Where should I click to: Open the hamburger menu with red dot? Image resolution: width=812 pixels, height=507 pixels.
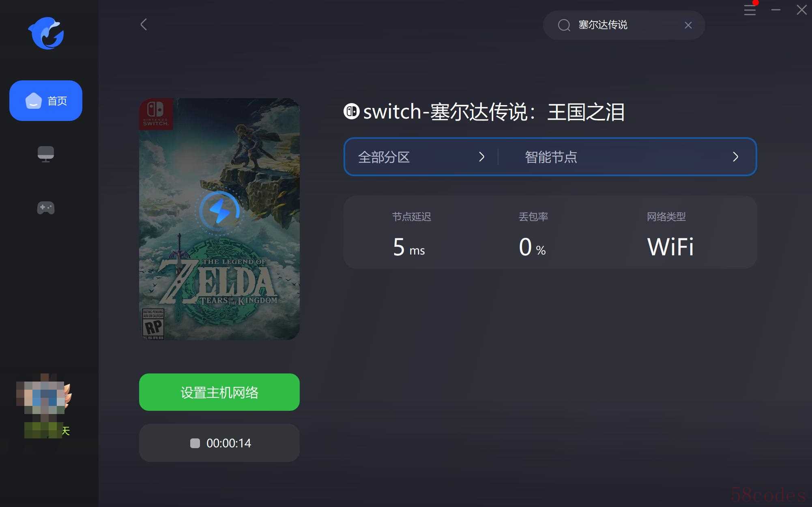750,10
